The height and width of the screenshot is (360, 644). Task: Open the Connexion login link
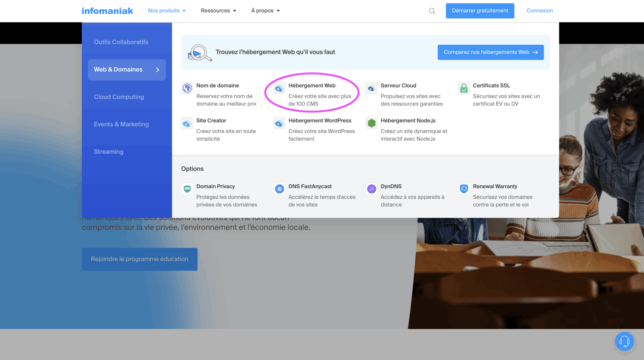540,11
